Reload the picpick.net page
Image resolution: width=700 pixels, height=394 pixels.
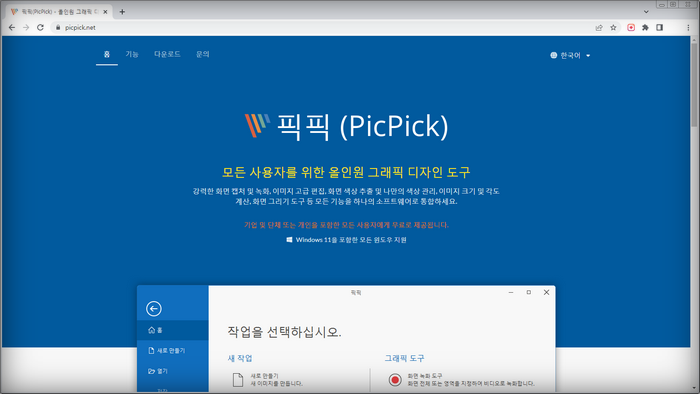(x=40, y=28)
